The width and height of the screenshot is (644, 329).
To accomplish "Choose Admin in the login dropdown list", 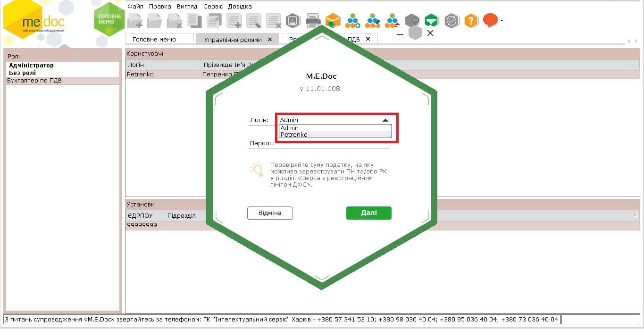I will pos(335,128).
